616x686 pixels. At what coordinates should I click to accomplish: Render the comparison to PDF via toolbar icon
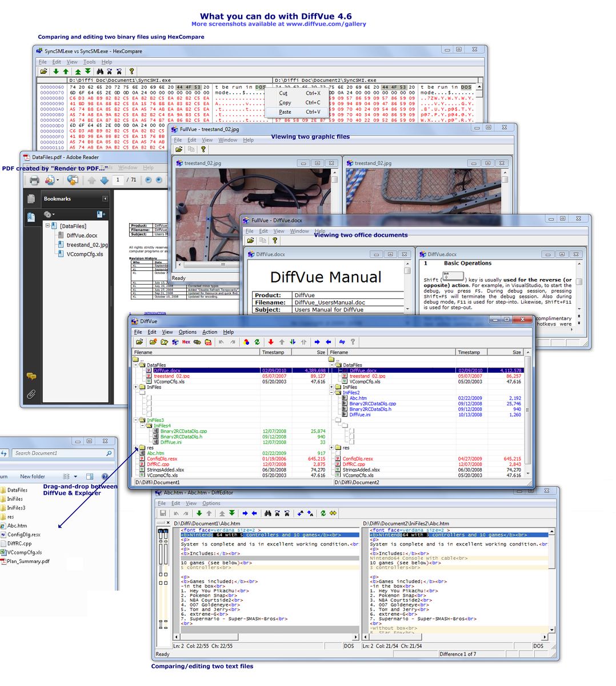207,342
